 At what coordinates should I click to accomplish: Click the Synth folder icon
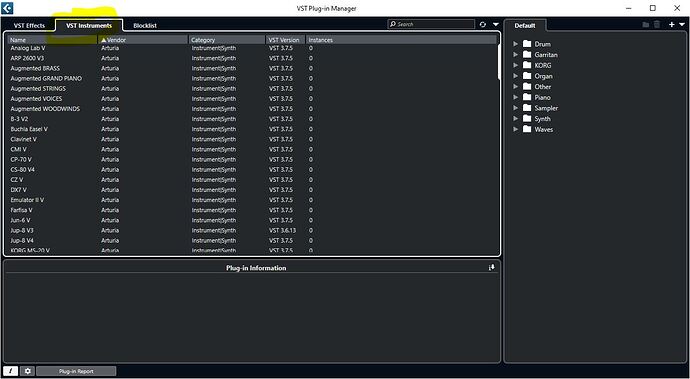point(527,118)
